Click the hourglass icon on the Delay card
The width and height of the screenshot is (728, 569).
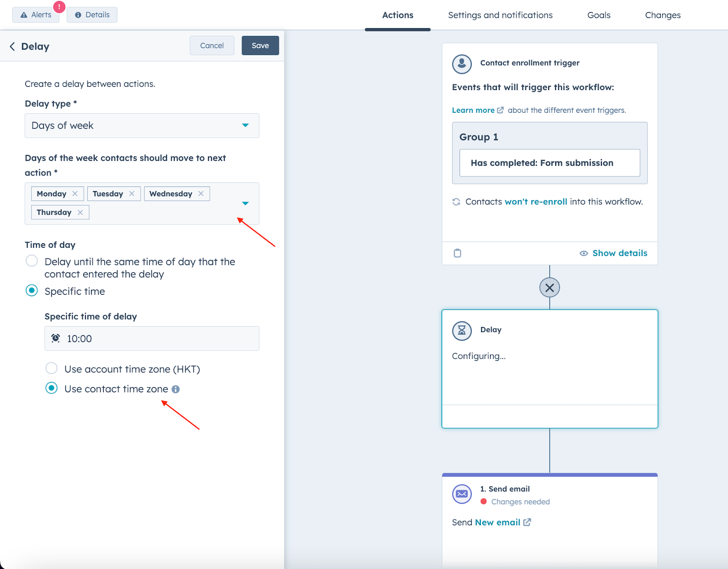point(462,331)
